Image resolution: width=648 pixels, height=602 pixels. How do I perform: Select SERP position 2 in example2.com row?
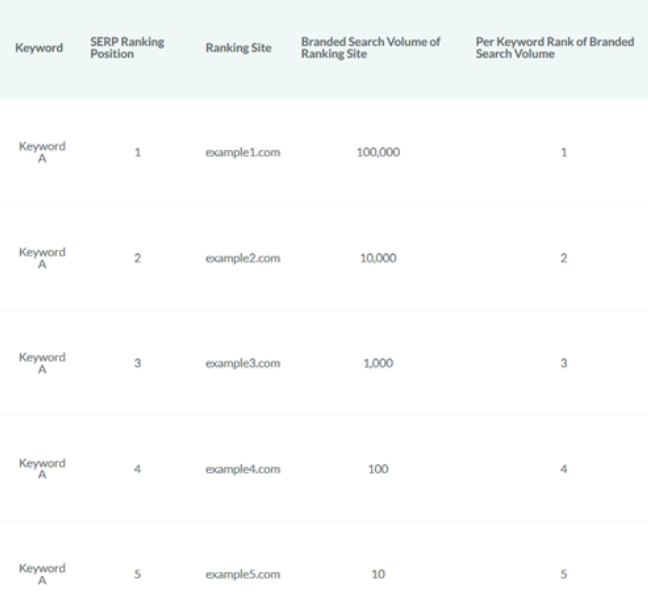(137, 258)
